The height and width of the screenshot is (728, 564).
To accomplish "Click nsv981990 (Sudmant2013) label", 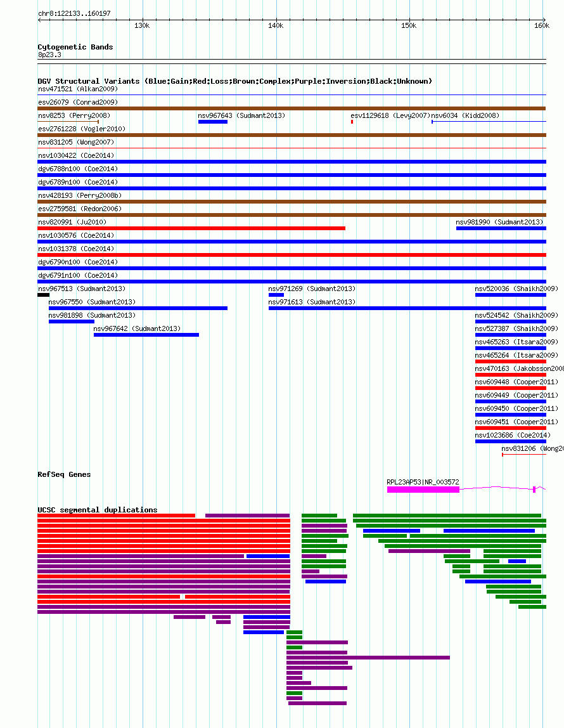I will tap(499, 222).
